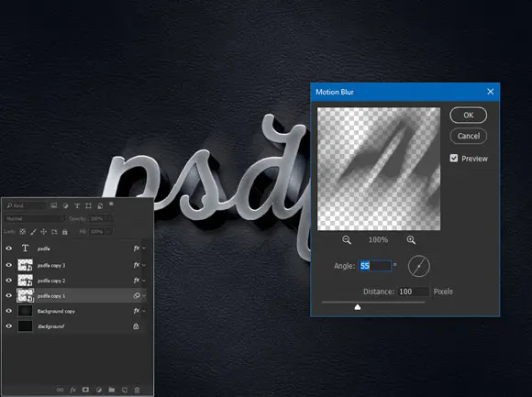
Task: Hide the psdfa copy 3 layer
Action: coord(9,265)
